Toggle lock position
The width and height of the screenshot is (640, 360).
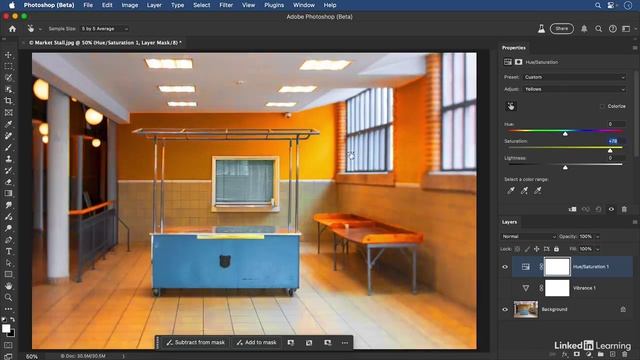pyautogui.click(x=536, y=249)
